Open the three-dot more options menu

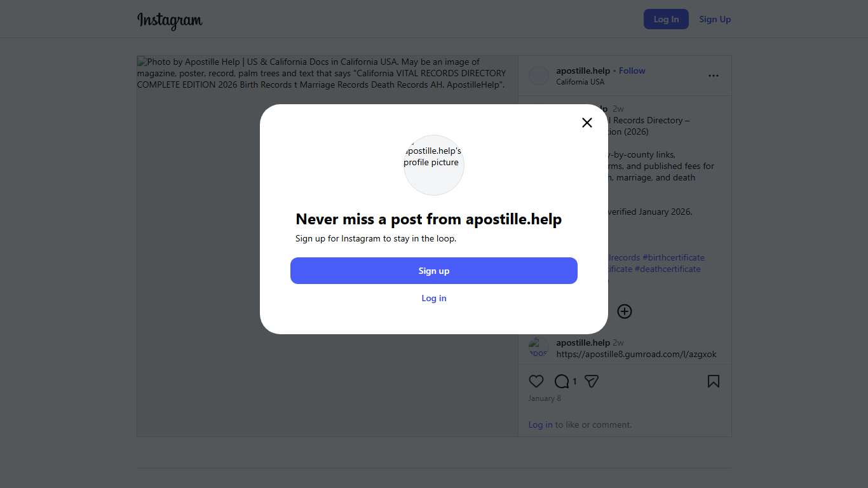pyautogui.click(x=714, y=76)
